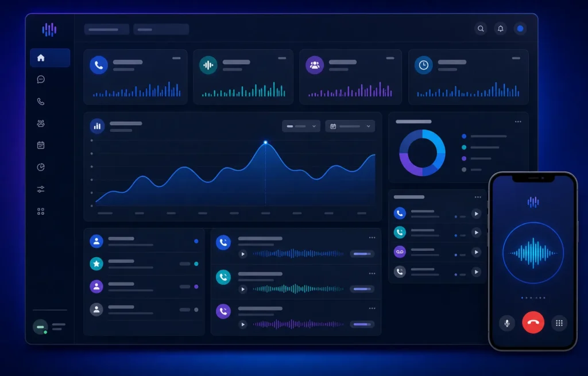Screen dimensions: 588x376
Task: Toggle the phone keypad button
Action: [559, 323]
